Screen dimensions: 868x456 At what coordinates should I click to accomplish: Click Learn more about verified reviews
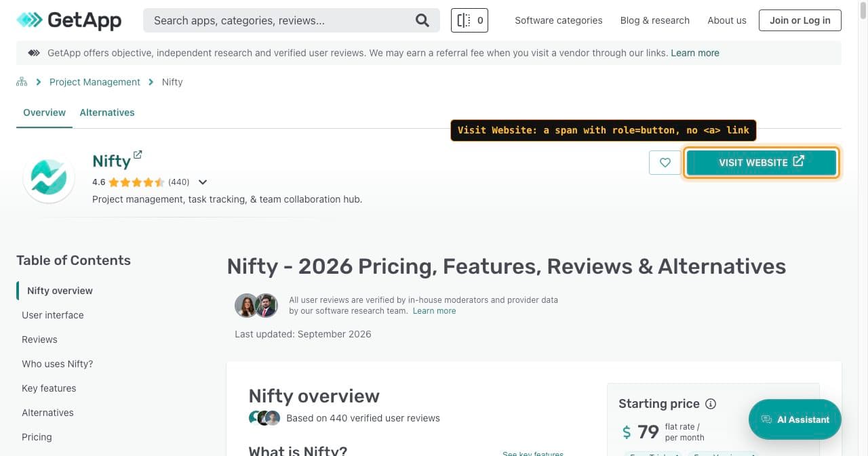click(x=434, y=311)
